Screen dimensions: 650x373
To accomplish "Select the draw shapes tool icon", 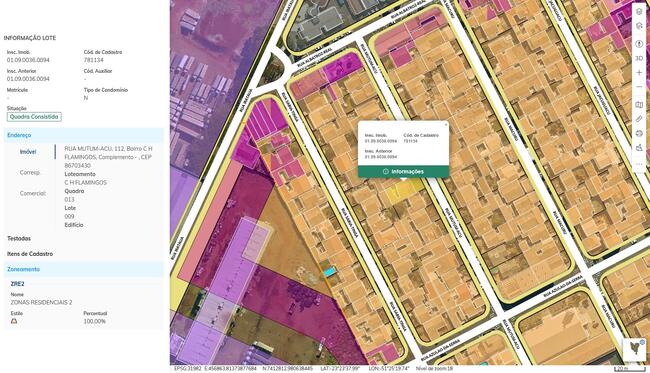I will tap(639, 148).
